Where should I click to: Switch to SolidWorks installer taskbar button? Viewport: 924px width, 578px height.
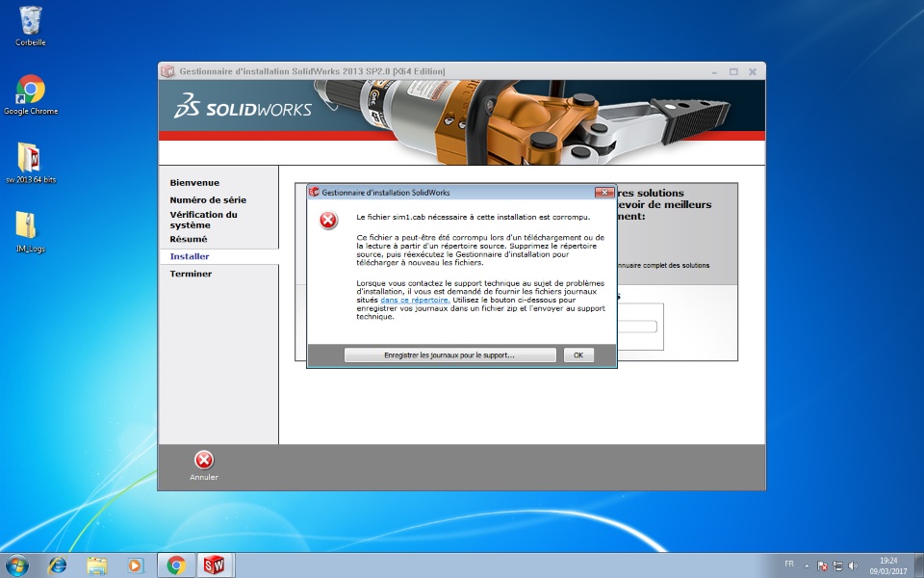tap(215, 565)
